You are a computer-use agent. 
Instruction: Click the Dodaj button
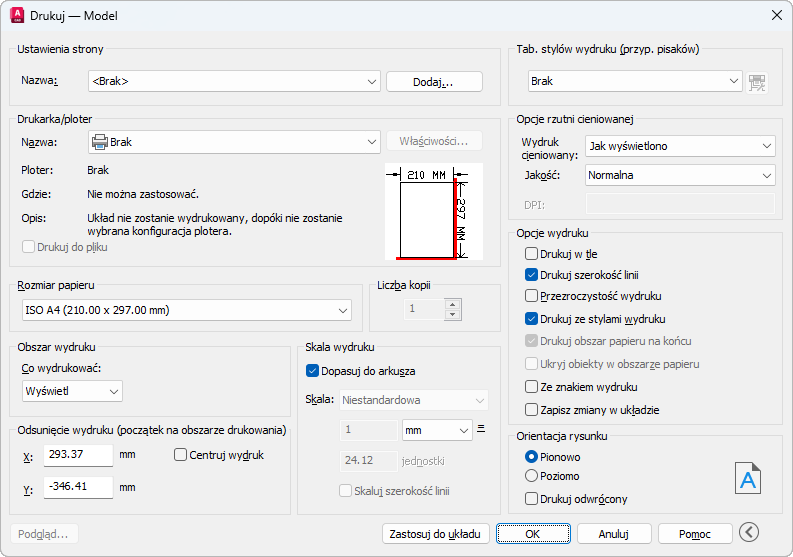[x=434, y=81]
